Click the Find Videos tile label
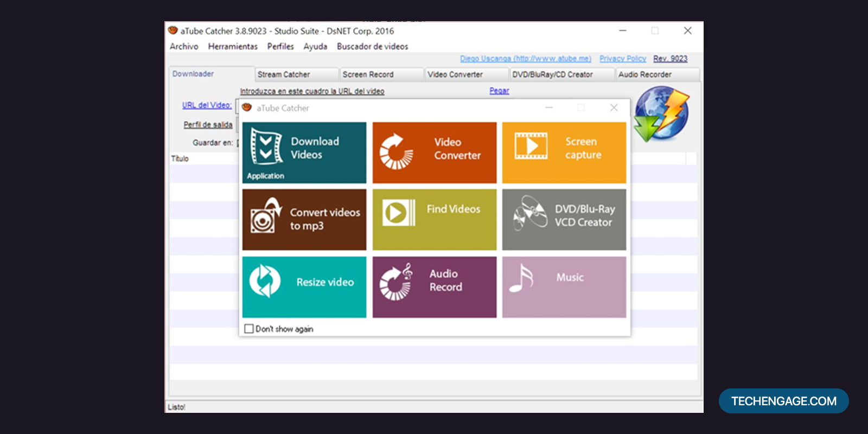868x434 pixels. (453, 209)
